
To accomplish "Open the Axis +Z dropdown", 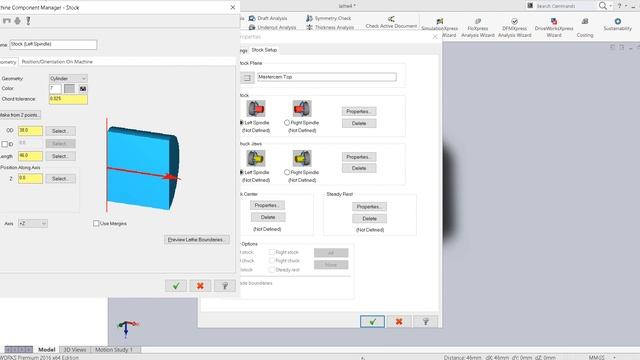I will click(33, 223).
